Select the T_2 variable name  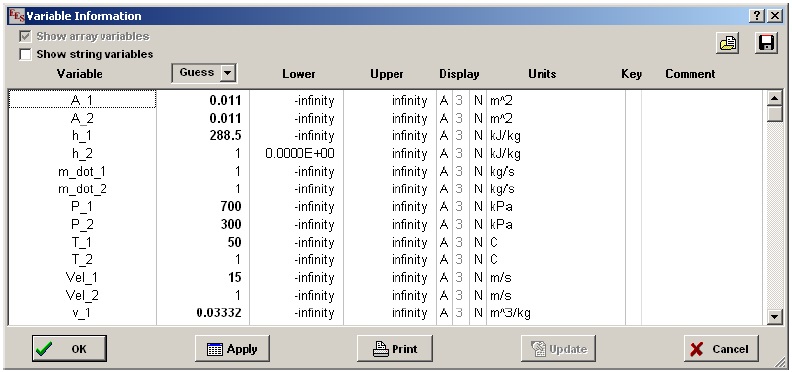82,260
